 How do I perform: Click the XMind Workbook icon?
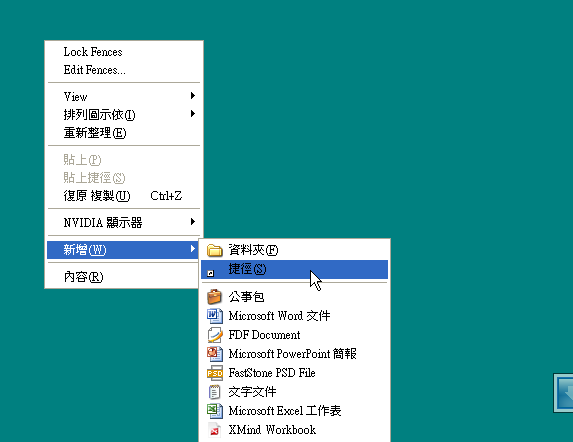(x=215, y=430)
